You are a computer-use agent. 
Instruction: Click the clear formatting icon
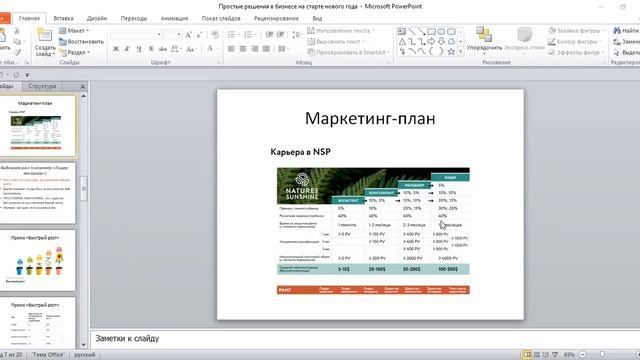(215, 35)
